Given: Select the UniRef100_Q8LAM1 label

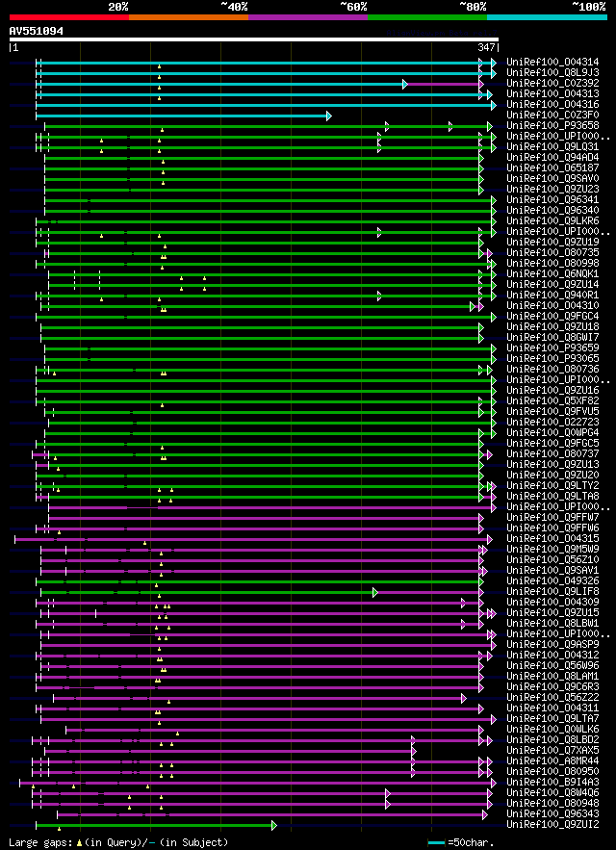Looking at the screenshot, I should pos(552,677).
